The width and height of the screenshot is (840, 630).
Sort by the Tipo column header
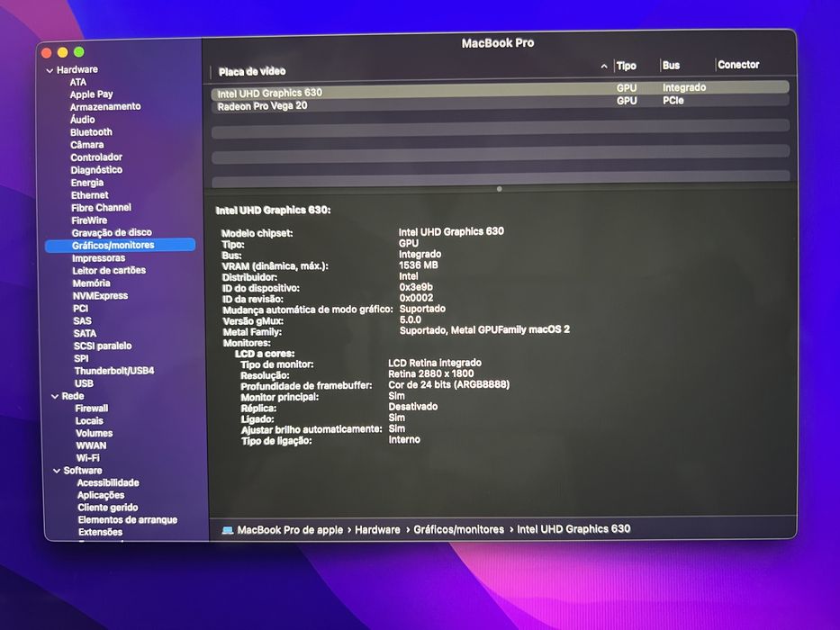(627, 66)
